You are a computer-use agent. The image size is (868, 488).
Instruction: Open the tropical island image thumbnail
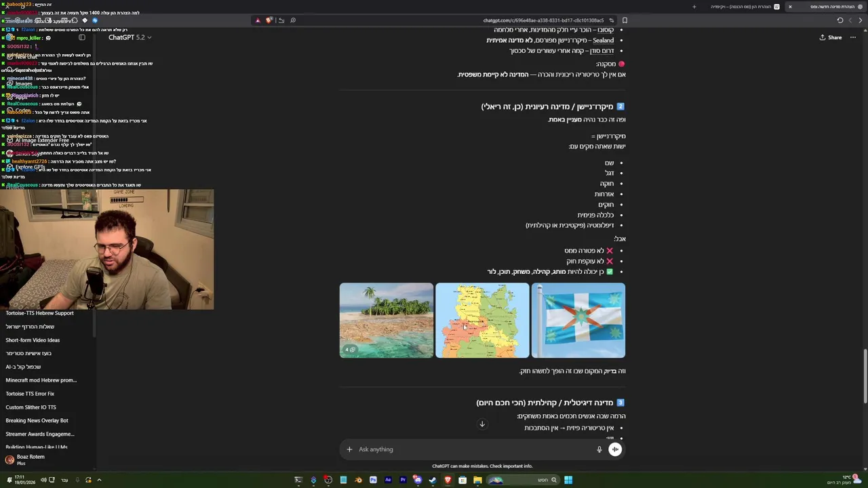pos(387,320)
